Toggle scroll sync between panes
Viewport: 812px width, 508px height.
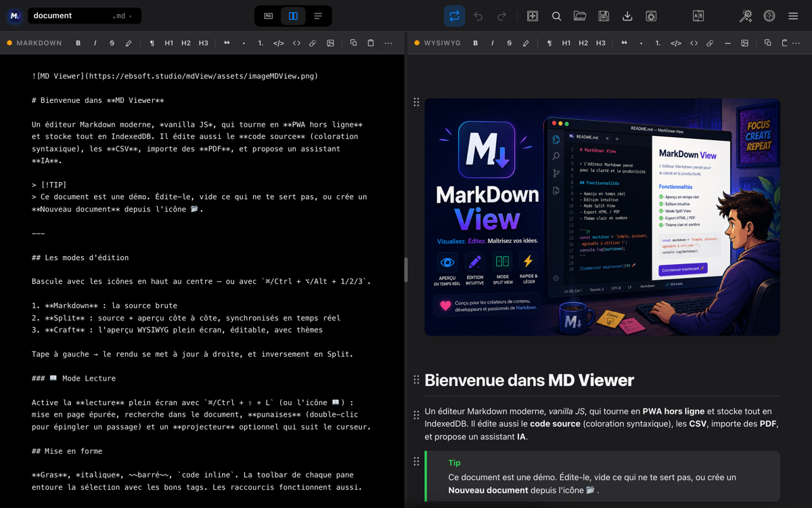[454, 16]
